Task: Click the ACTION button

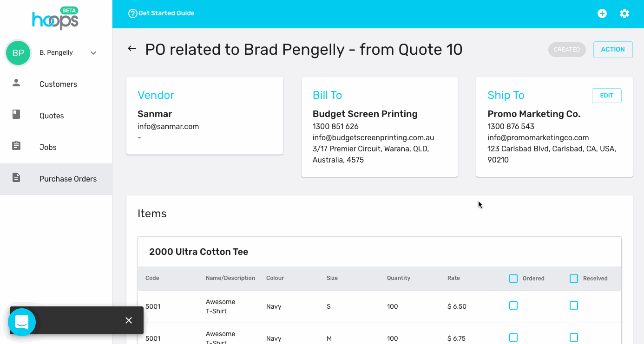Action: (x=613, y=50)
